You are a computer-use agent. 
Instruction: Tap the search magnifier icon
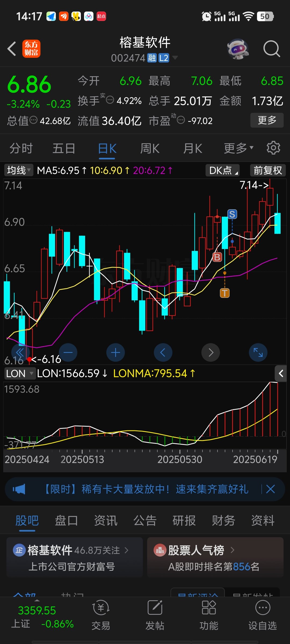[271, 49]
